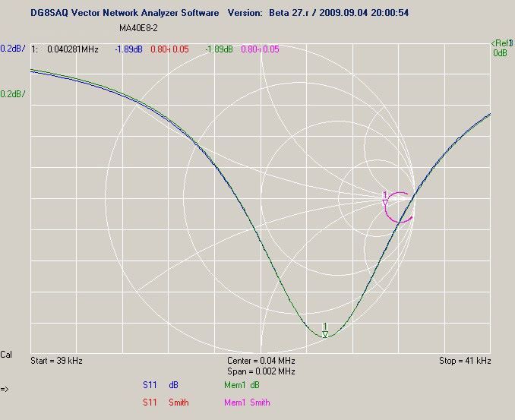Select the Mem1 dB trace label
The image size is (515, 420).
(x=242, y=385)
